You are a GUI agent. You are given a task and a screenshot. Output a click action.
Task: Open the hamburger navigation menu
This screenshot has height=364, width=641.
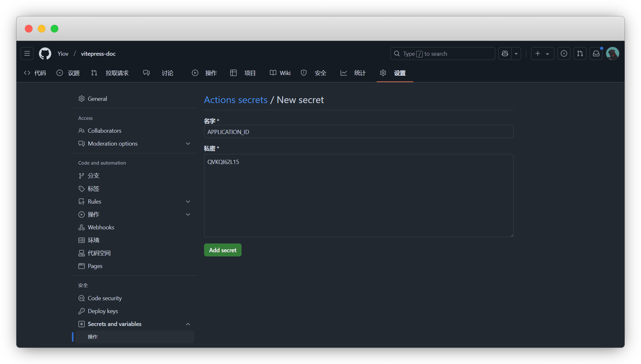[27, 53]
